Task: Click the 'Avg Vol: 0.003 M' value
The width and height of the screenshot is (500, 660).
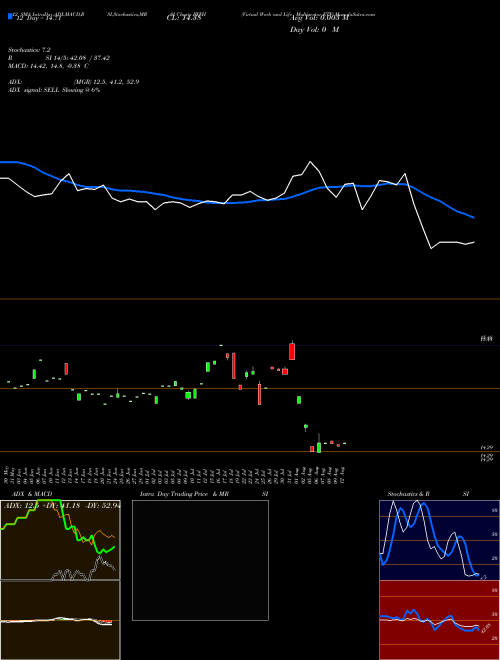Action: pyautogui.click(x=319, y=18)
